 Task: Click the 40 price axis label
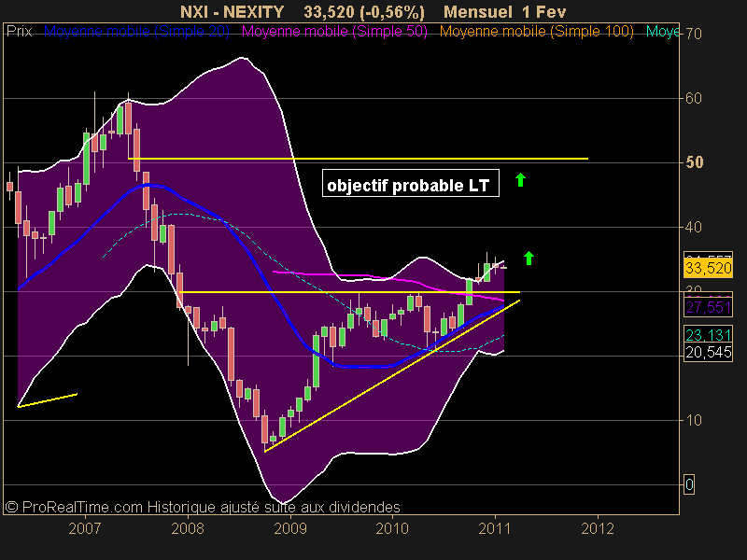[x=694, y=227]
